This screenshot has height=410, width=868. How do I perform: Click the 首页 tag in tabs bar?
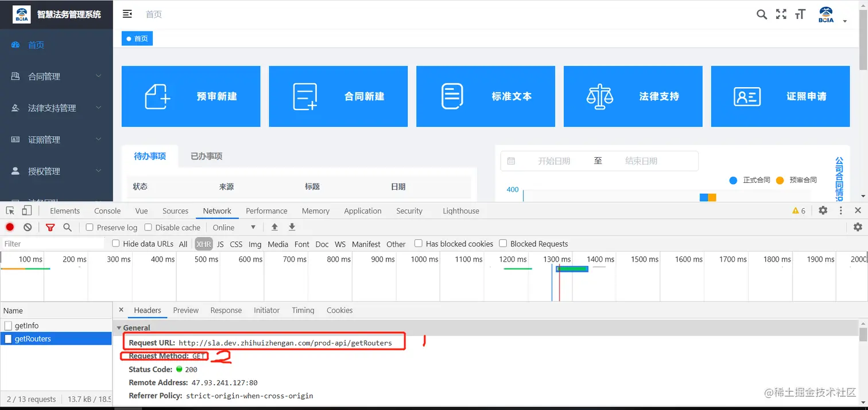137,38
